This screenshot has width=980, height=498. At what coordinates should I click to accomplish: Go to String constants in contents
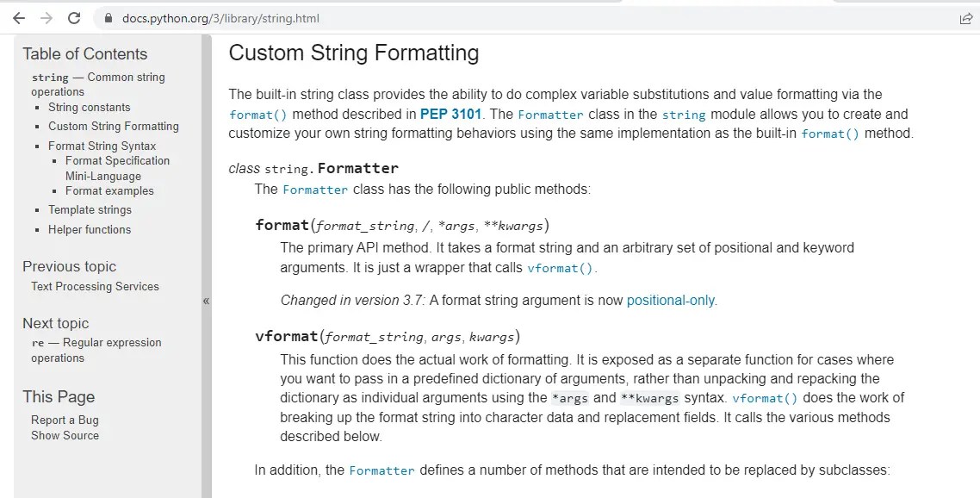(x=90, y=107)
